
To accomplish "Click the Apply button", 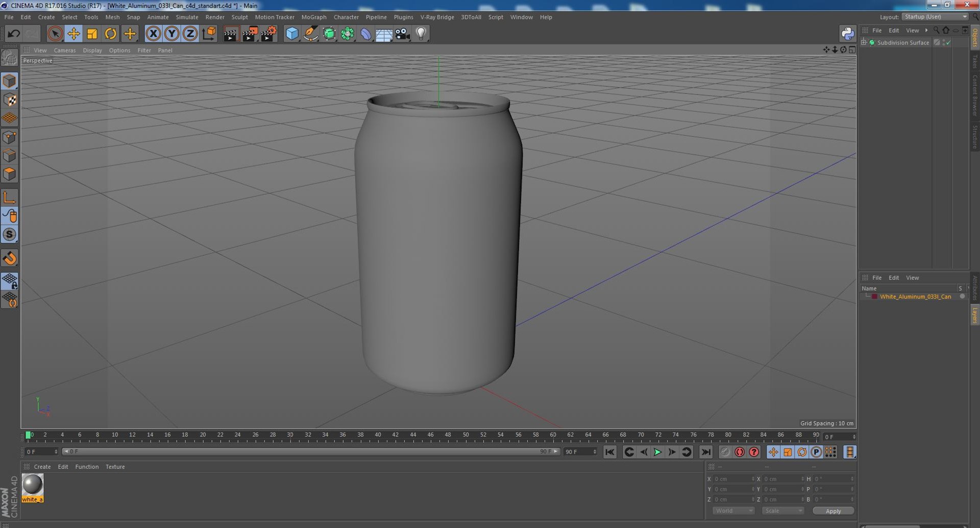I will tap(833, 511).
